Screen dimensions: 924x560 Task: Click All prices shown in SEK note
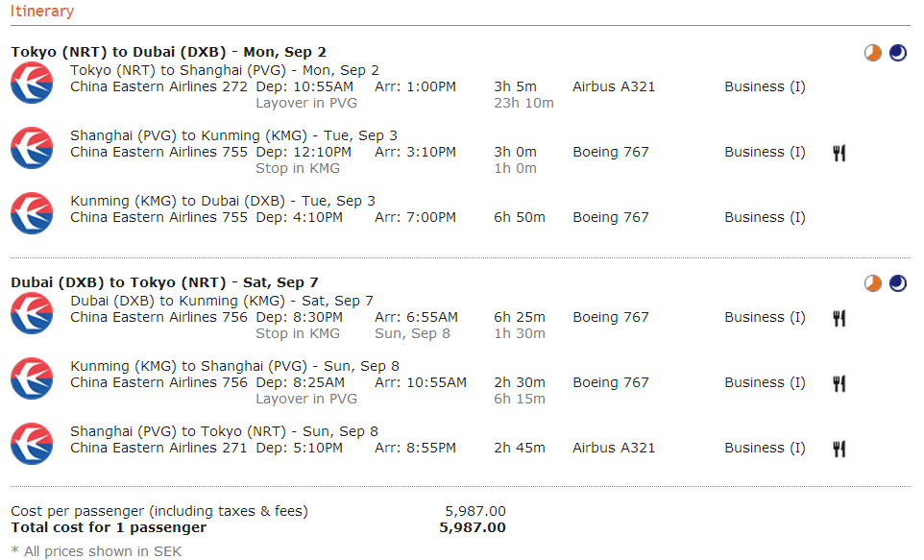pos(96,551)
